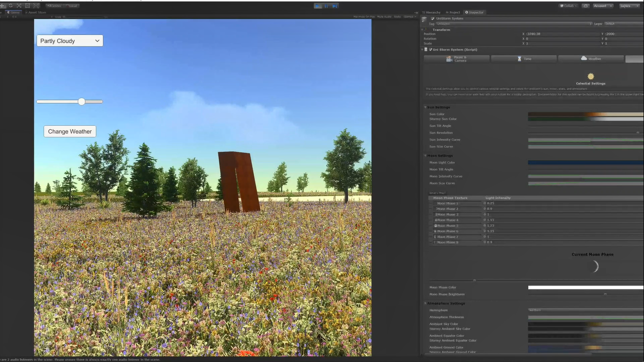Open the Partly Cloudy weather dropdown
This screenshot has height=362, width=644.
[70, 41]
